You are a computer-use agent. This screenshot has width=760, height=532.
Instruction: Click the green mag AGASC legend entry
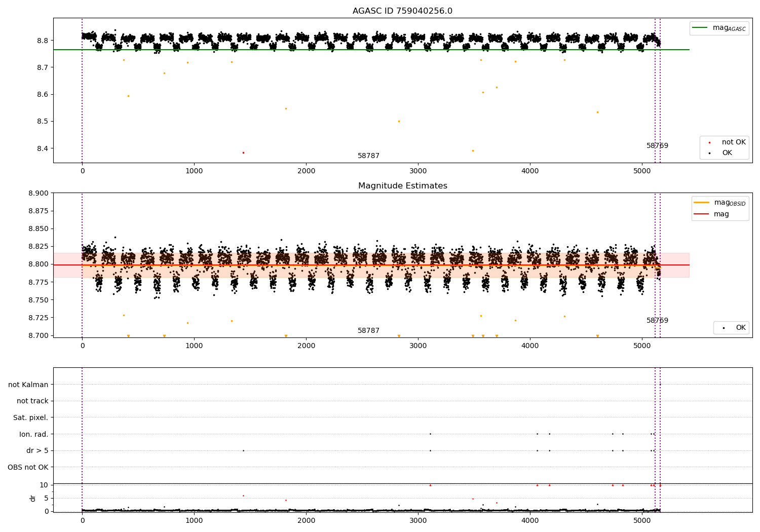tap(719, 28)
